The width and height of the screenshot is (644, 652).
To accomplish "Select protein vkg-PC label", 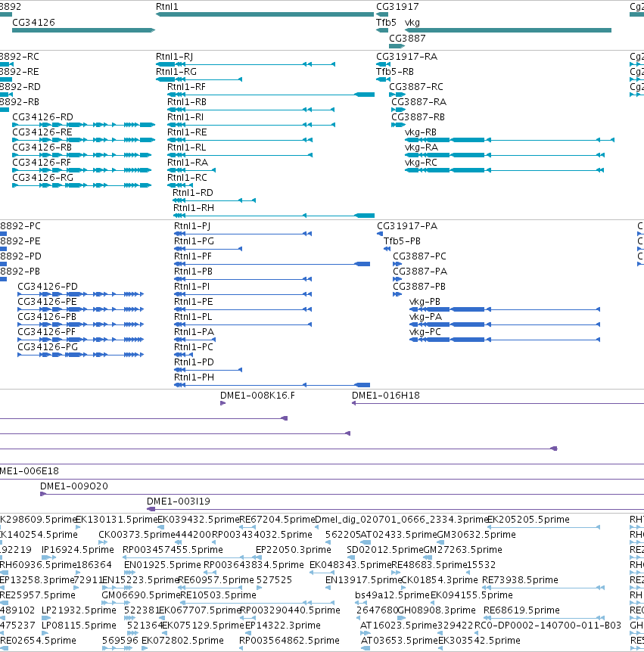I will click(x=425, y=332).
